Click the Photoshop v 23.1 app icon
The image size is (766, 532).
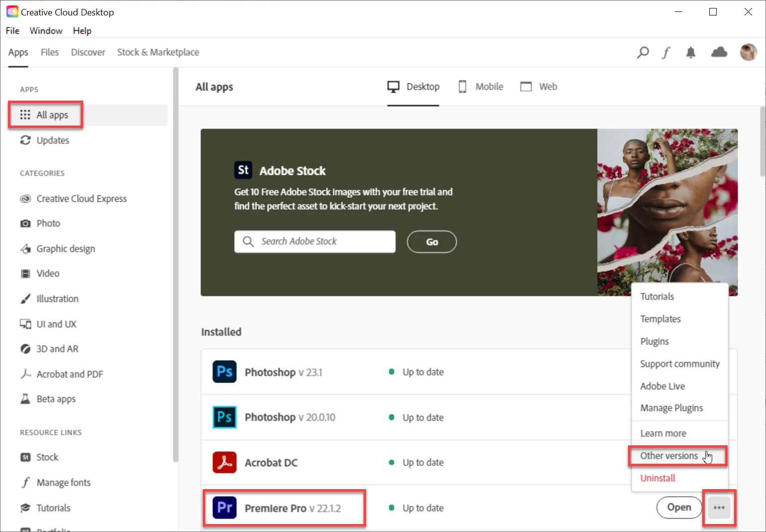tap(225, 372)
